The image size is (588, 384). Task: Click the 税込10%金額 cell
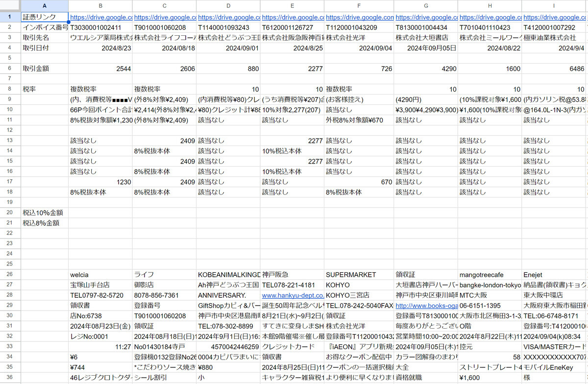(x=45, y=213)
